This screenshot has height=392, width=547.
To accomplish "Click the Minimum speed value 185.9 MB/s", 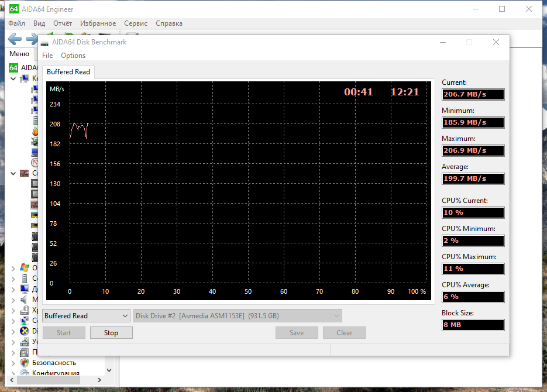I will click(473, 122).
